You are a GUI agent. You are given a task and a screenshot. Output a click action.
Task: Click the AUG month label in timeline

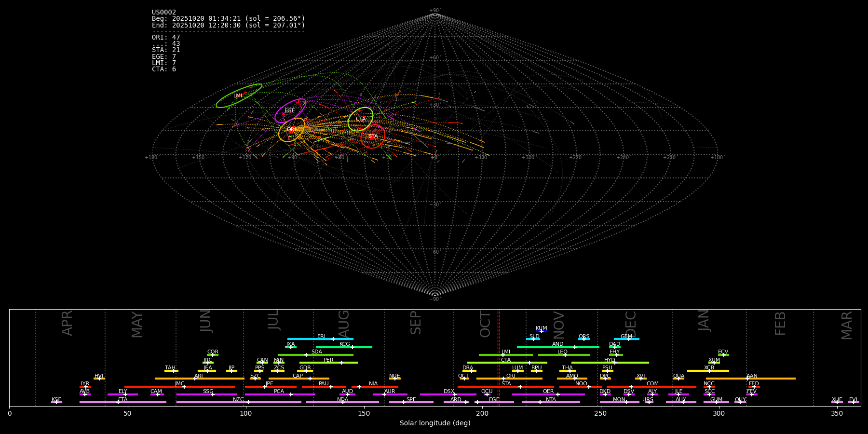(x=343, y=324)
